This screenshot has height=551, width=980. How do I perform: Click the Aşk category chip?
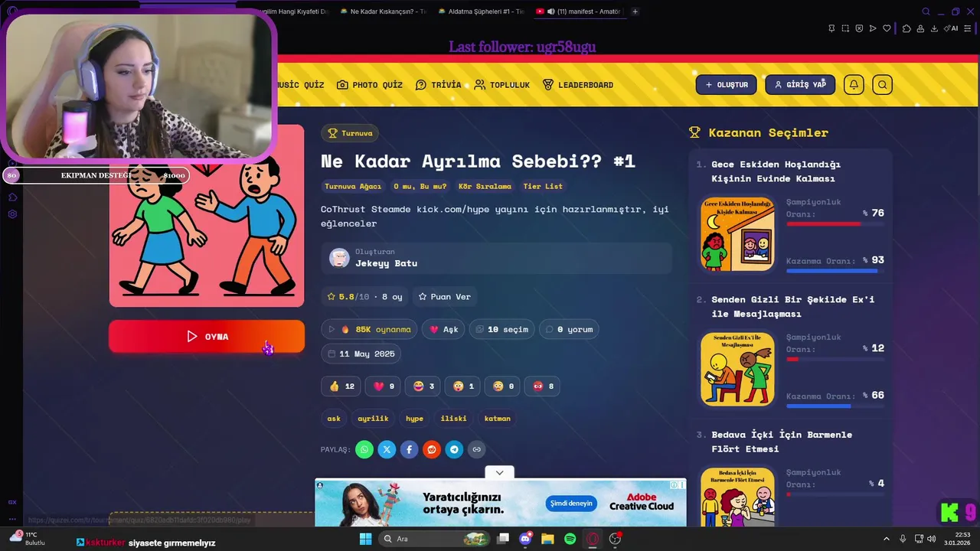click(x=443, y=329)
